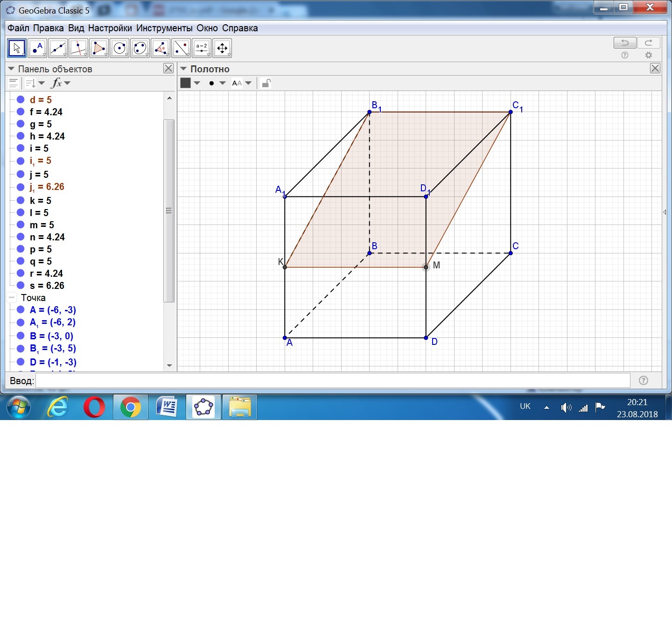The height and width of the screenshot is (631, 672).
Task: Activate the Polygon tool
Action: 99,48
